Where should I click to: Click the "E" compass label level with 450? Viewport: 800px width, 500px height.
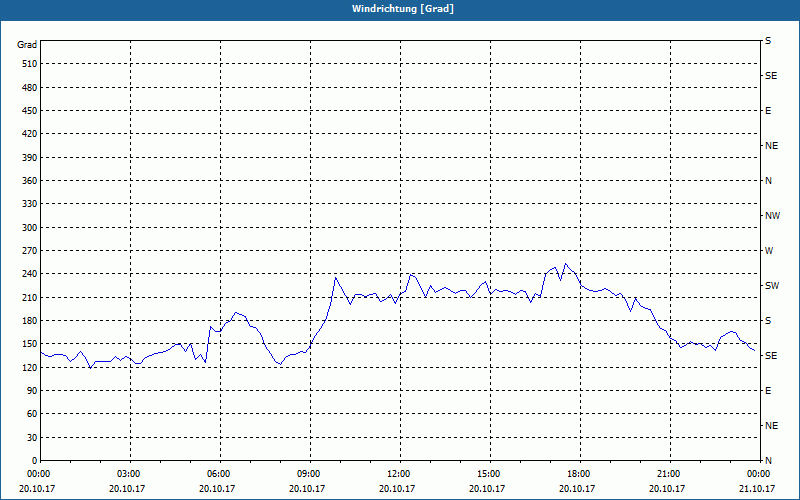(x=768, y=111)
